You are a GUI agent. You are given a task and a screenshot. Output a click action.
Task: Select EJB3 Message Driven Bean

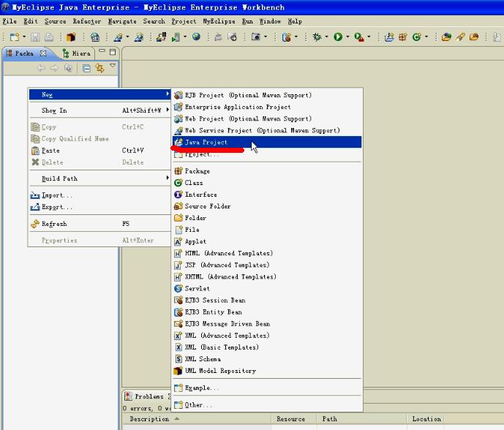pyautogui.click(x=267, y=324)
